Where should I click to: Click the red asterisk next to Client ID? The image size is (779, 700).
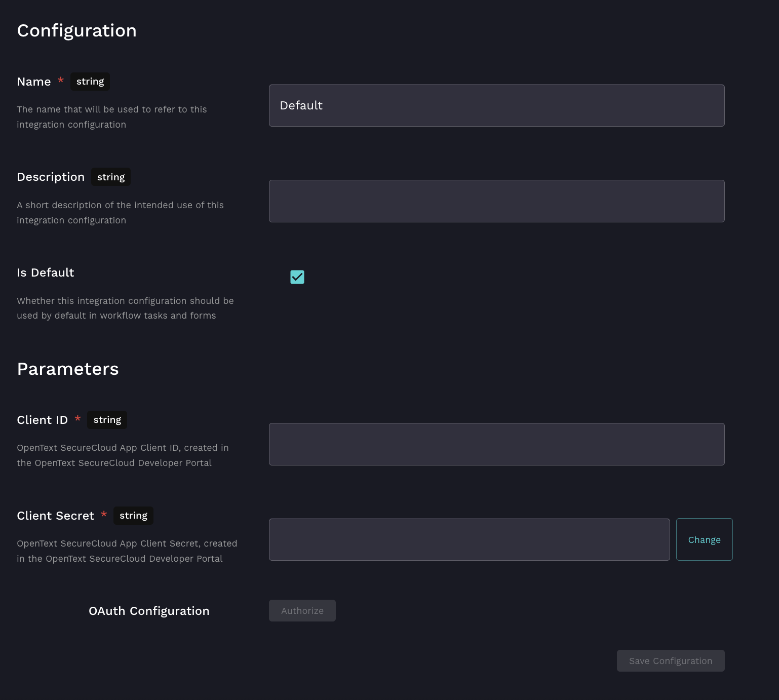click(x=77, y=419)
